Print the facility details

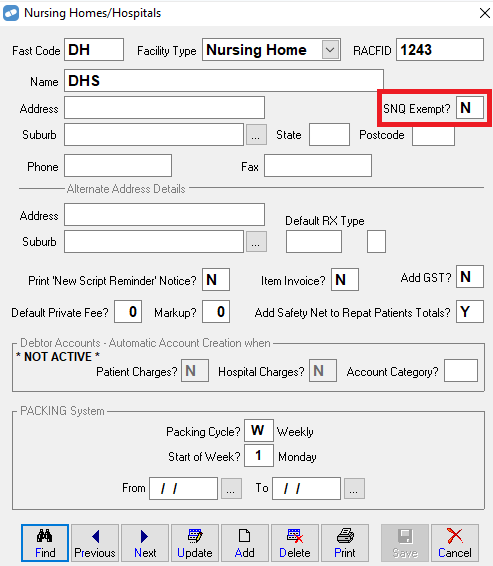345,543
